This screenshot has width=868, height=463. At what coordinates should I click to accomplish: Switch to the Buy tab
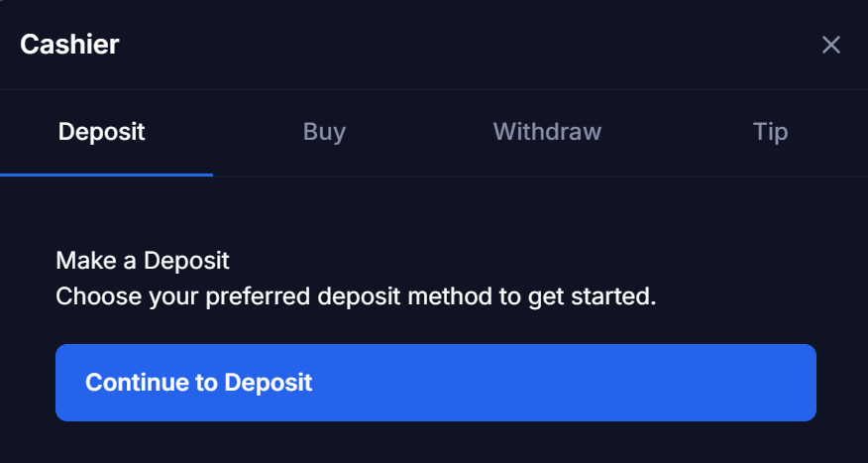[324, 132]
